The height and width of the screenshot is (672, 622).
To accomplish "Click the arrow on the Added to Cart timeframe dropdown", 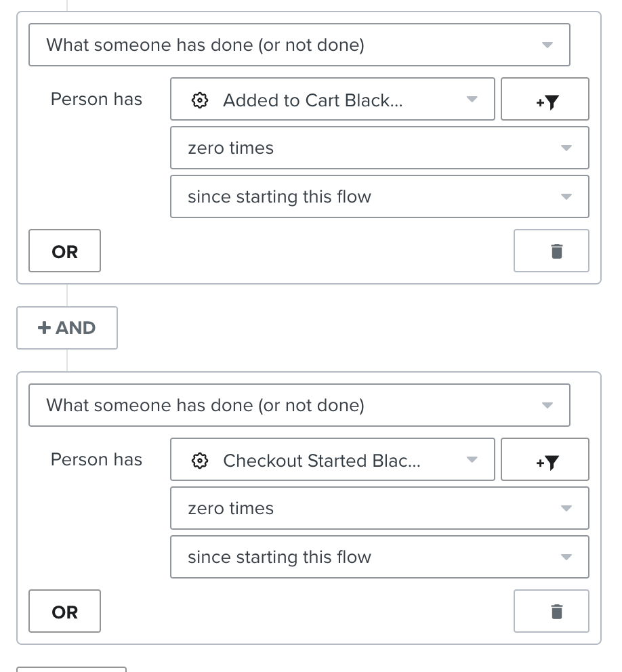I will pyautogui.click(x=566, y=197).
